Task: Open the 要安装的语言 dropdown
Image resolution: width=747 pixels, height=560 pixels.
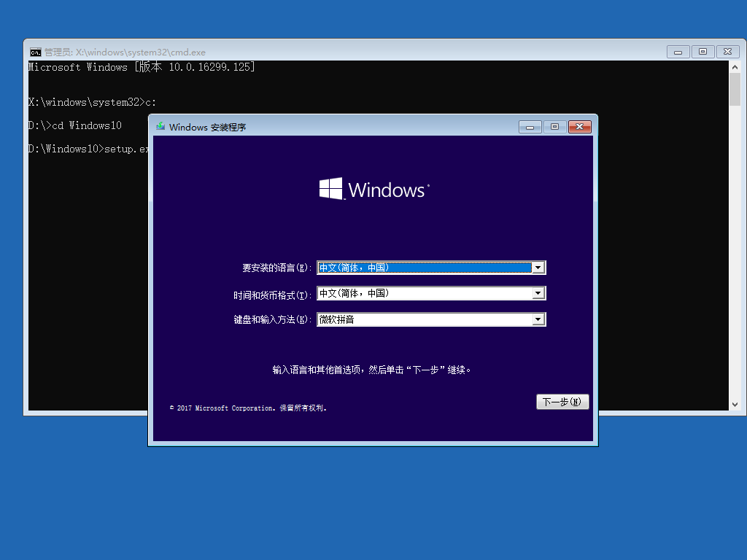Action: [538, 268]
